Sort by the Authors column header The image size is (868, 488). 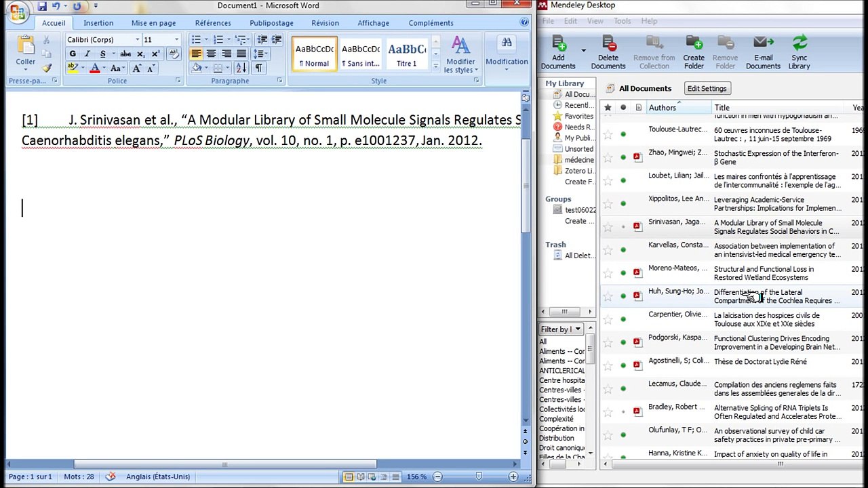677,108
